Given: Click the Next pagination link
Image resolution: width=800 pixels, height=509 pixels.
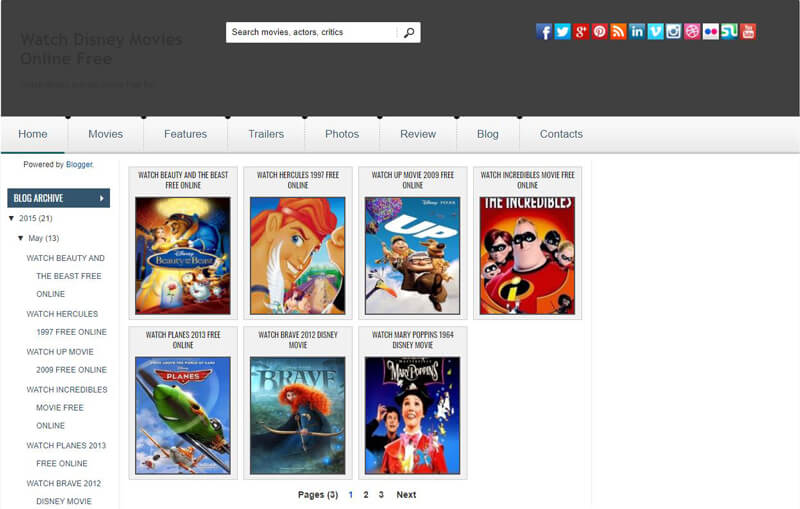Looking at the screenshot, I should coord(406,495).
